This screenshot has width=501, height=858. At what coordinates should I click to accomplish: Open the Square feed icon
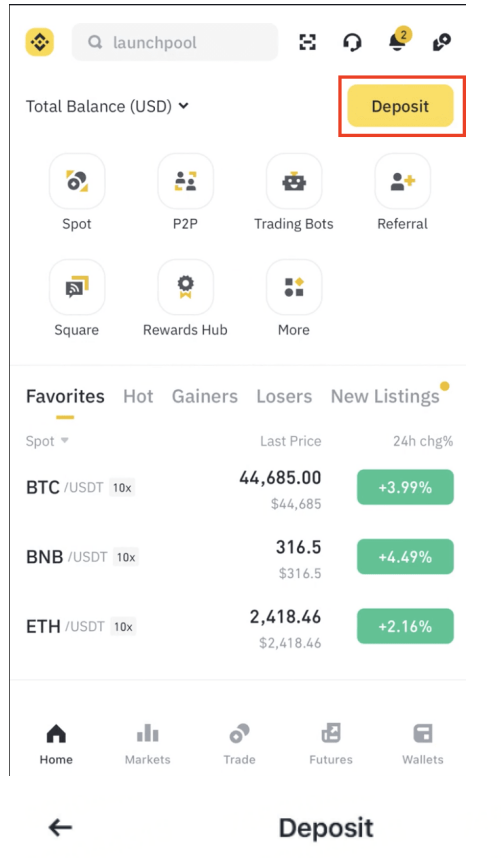77,287
